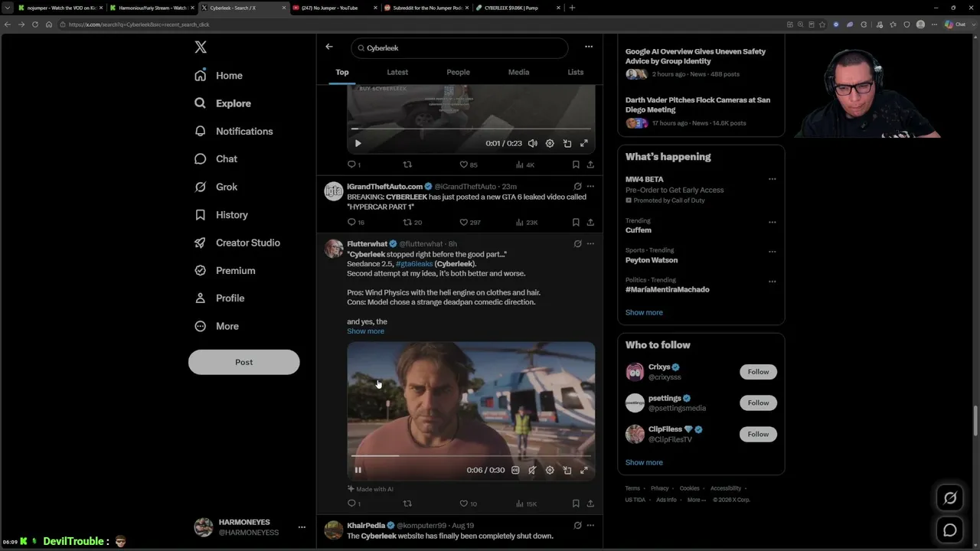Follow Crixys
980x551 pixels.
[758, 372]
